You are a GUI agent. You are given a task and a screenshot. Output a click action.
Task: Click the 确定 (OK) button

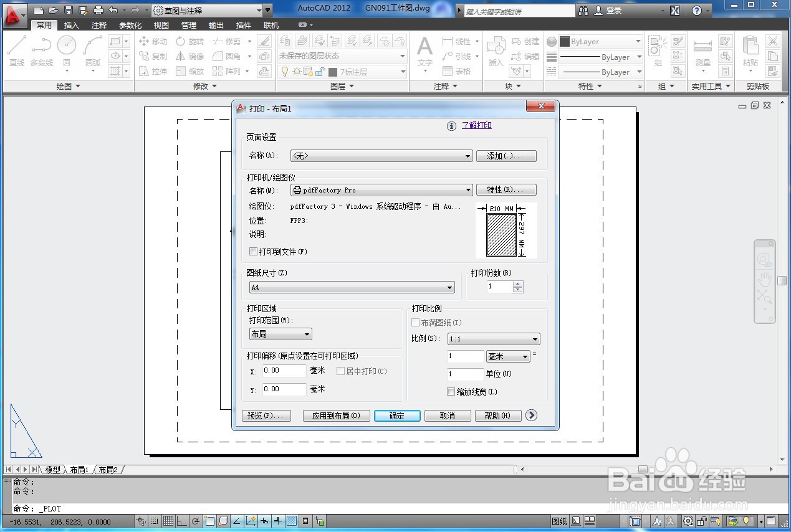pyautogui.click(x=397, y=416)
